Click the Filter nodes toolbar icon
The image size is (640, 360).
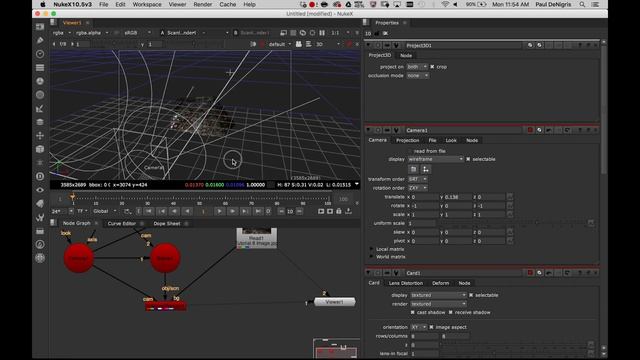click(40, 95)
